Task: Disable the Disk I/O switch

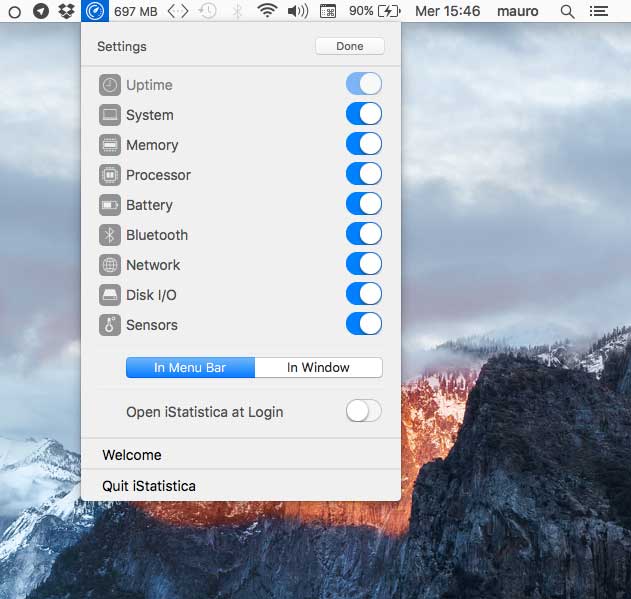Action: point(364,294)
